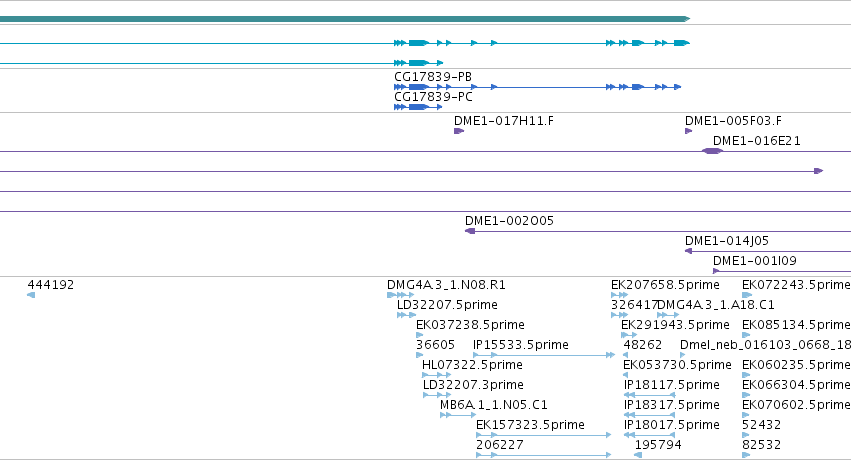Click the IP15533.5prime spliced EST line
Screen dimensions: 851x460
coord(544,355)
